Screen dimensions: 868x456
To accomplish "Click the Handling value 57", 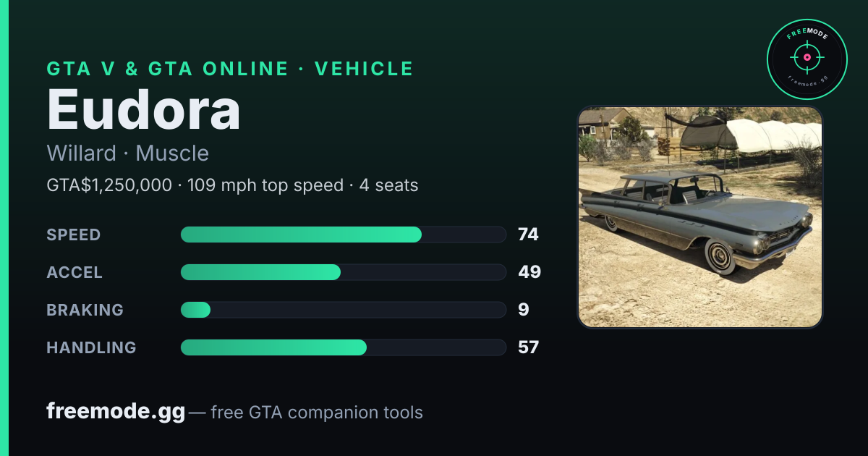I will pyautogui.click(x=529, y=347).
